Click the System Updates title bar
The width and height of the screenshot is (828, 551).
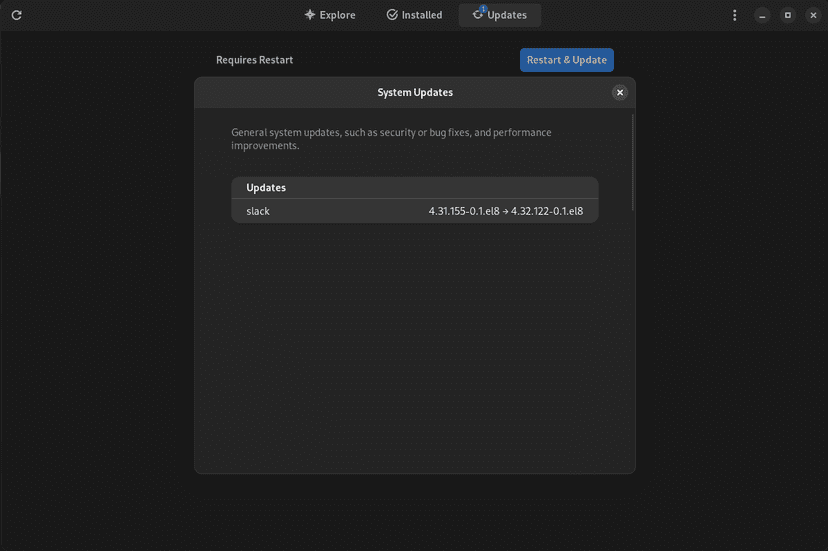tap(414, 92)
